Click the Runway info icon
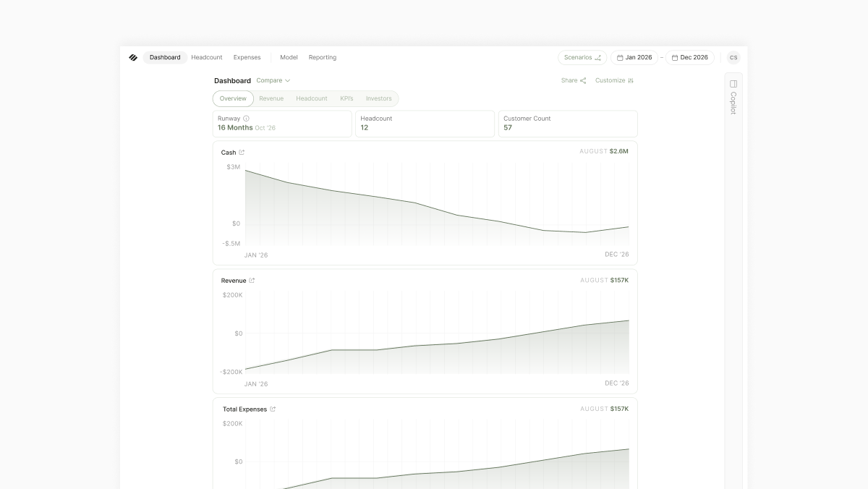Viewport: 868px width, 489px height. coord(246,119)
